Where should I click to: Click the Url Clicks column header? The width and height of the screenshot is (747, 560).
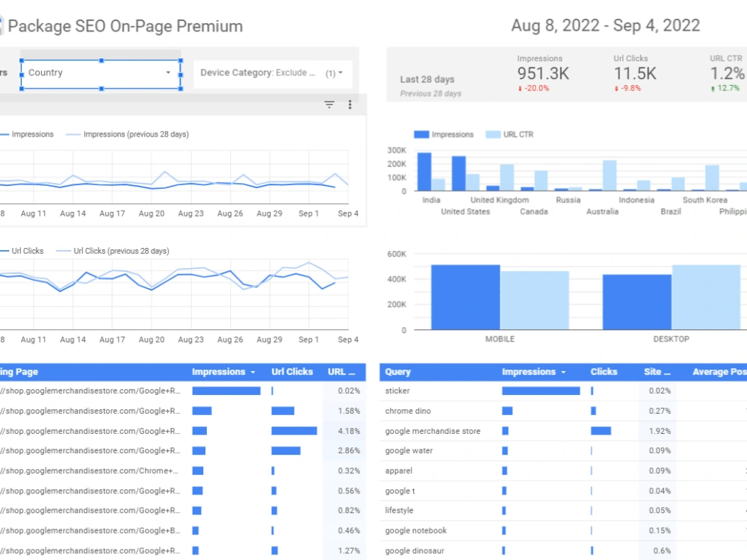(x=292, y=372)
